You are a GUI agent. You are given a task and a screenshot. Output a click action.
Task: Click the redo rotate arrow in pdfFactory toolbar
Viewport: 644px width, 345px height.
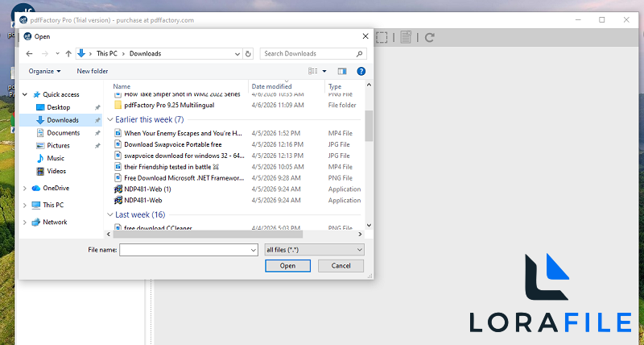coord(430,37)
